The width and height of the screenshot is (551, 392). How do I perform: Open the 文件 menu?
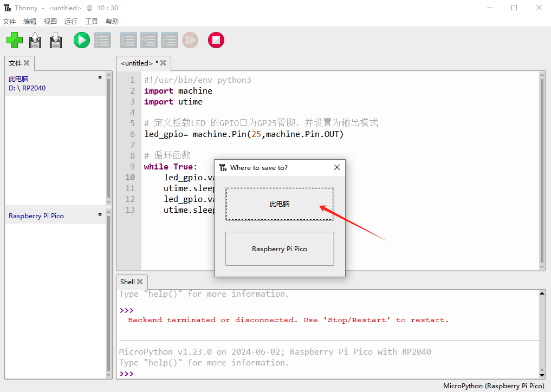[9, 22]
